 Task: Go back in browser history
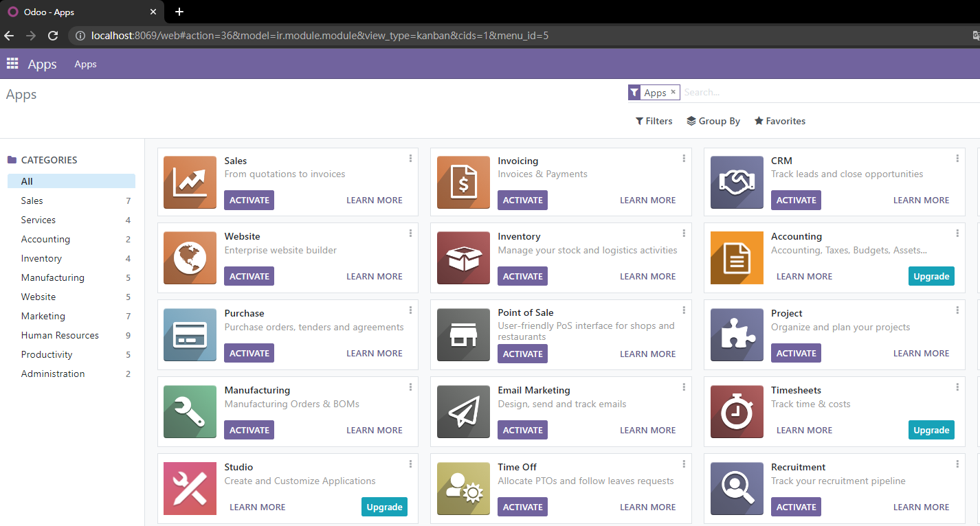[x=9, y=36]
